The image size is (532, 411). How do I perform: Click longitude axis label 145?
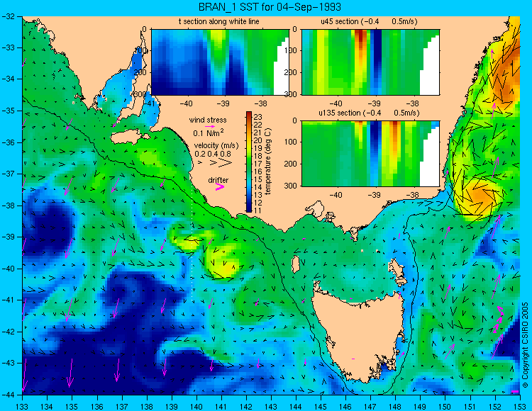click(321, 407)
